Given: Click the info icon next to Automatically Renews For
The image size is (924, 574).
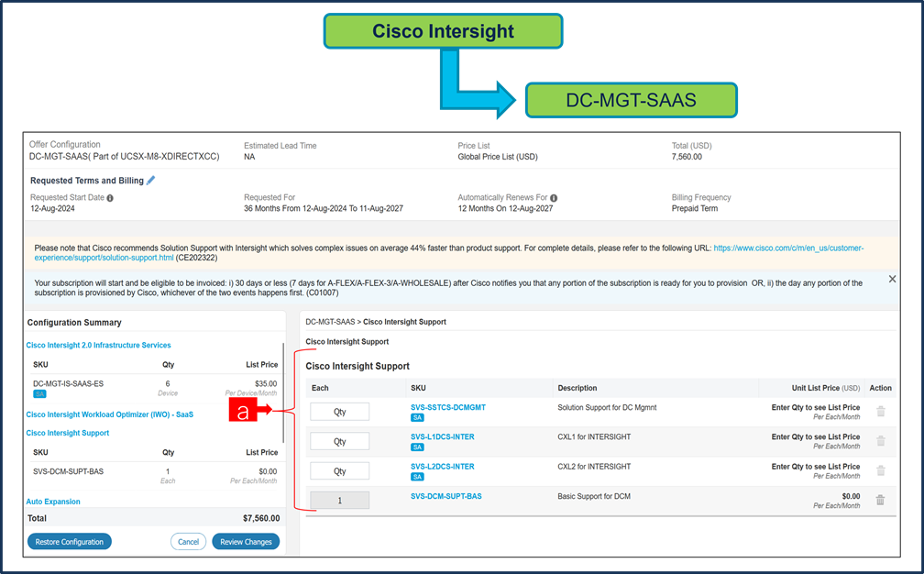Looking at the screenshot, I should pos(554,198).
